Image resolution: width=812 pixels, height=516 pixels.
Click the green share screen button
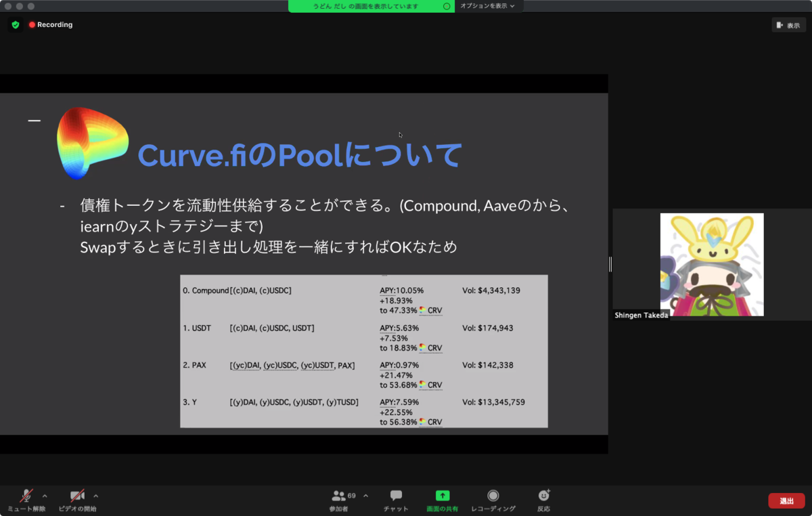(442, 500)
